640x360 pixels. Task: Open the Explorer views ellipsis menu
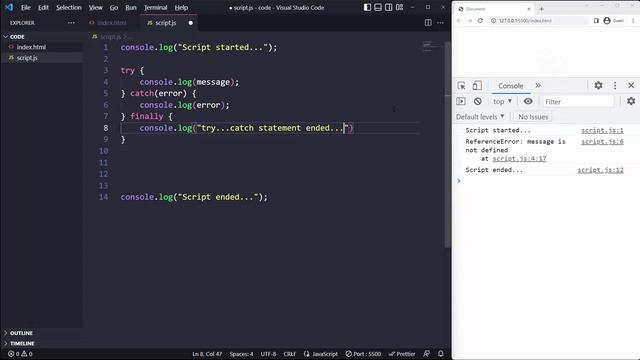[71, 23]
